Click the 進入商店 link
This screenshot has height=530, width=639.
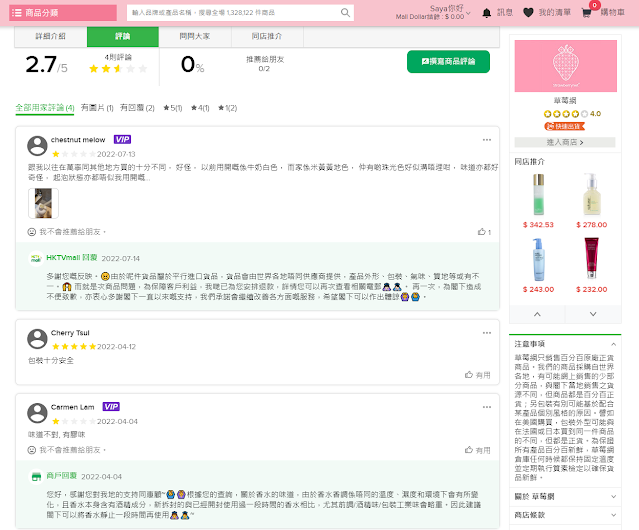click(x=565, y=142)
